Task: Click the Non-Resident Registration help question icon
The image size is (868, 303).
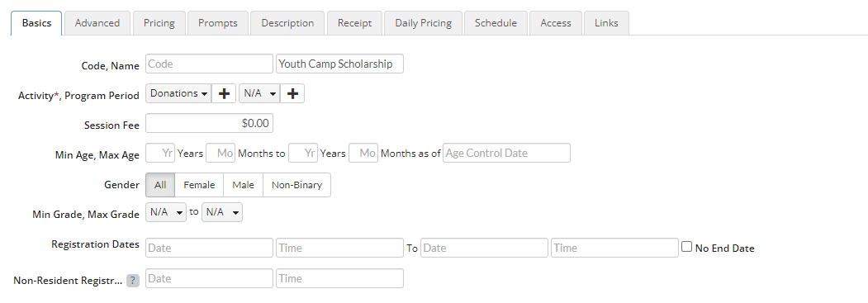Action: pos(133,281)
